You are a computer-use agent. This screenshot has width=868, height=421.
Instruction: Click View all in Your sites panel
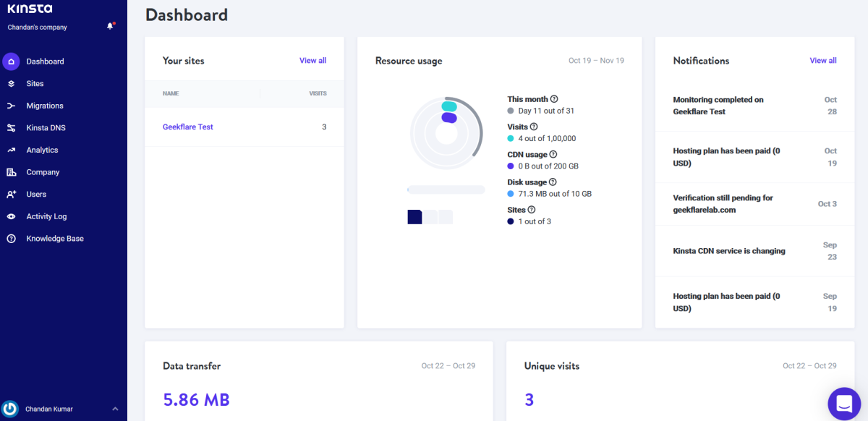click(x=312, y=60)
